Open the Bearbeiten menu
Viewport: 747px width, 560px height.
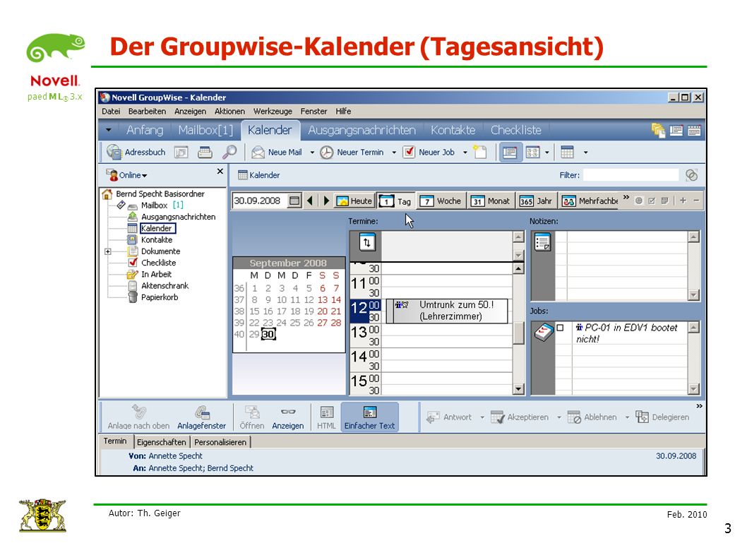[147, 111]
